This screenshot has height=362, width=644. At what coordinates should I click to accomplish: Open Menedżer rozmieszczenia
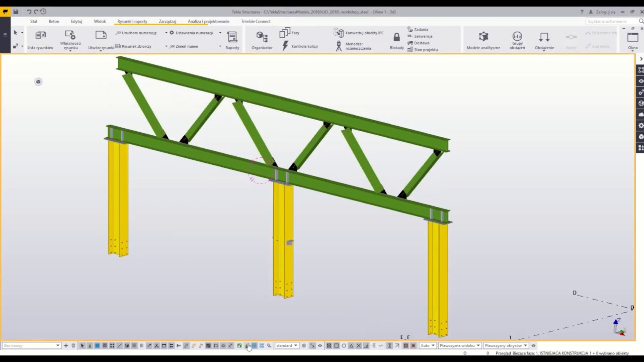pos(354,46)
